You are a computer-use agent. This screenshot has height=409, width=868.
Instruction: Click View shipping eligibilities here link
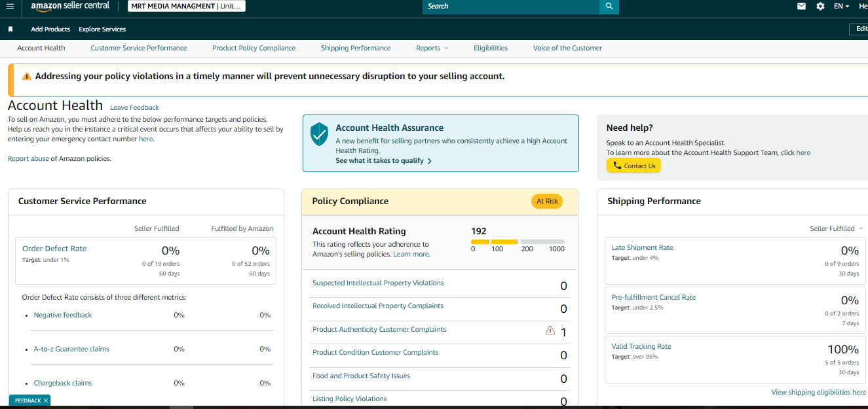click(818, 392)
